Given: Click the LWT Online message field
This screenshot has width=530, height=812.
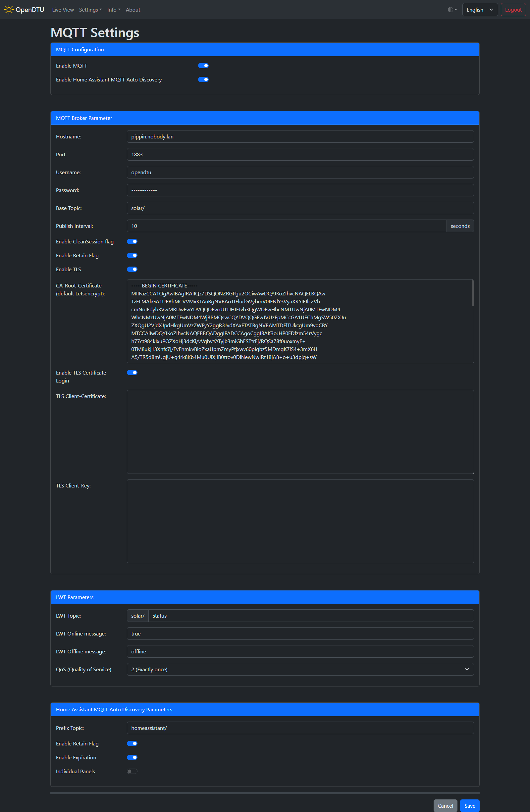Looking at the screenshot, I should pyautogui.click(x=300, y=634).
